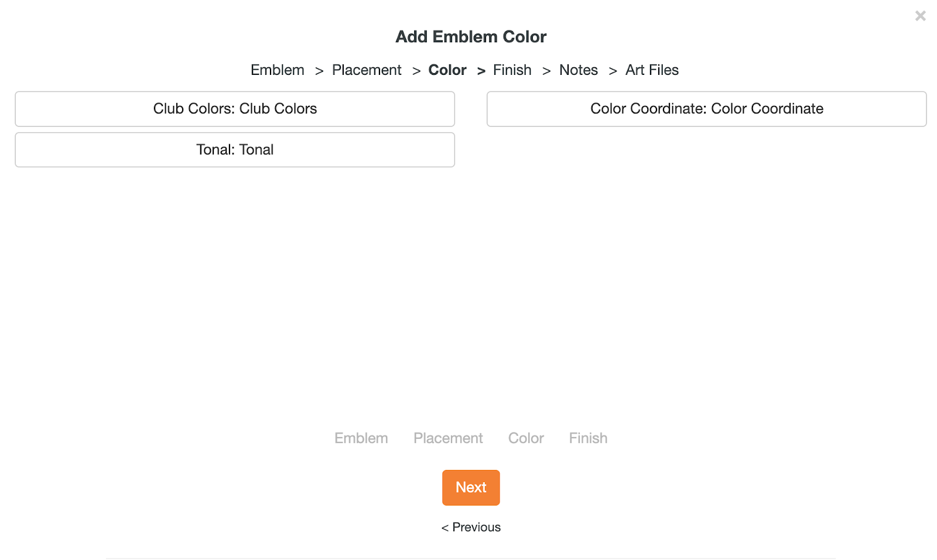Click the gray Emblem summary label

(361, 438)
